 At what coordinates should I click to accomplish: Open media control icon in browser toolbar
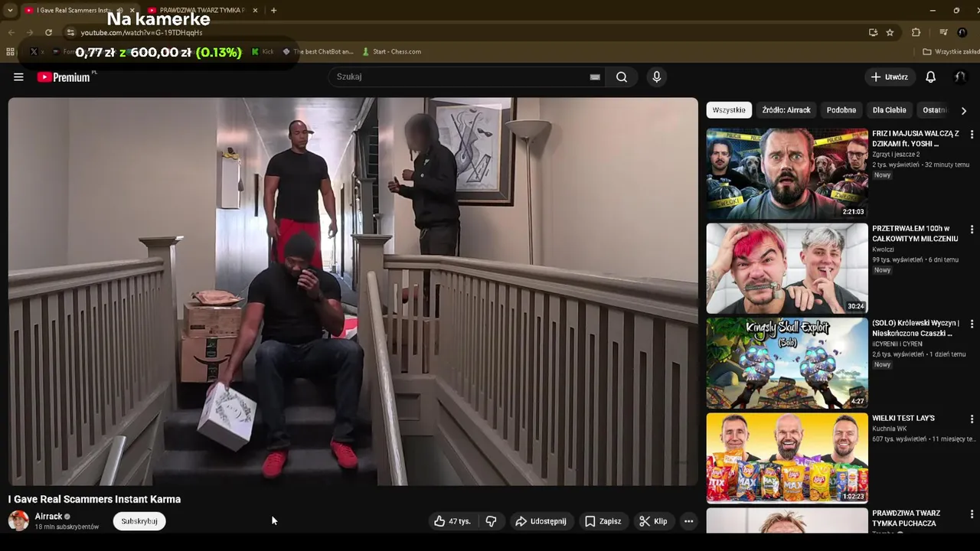(x=943, y=32)
